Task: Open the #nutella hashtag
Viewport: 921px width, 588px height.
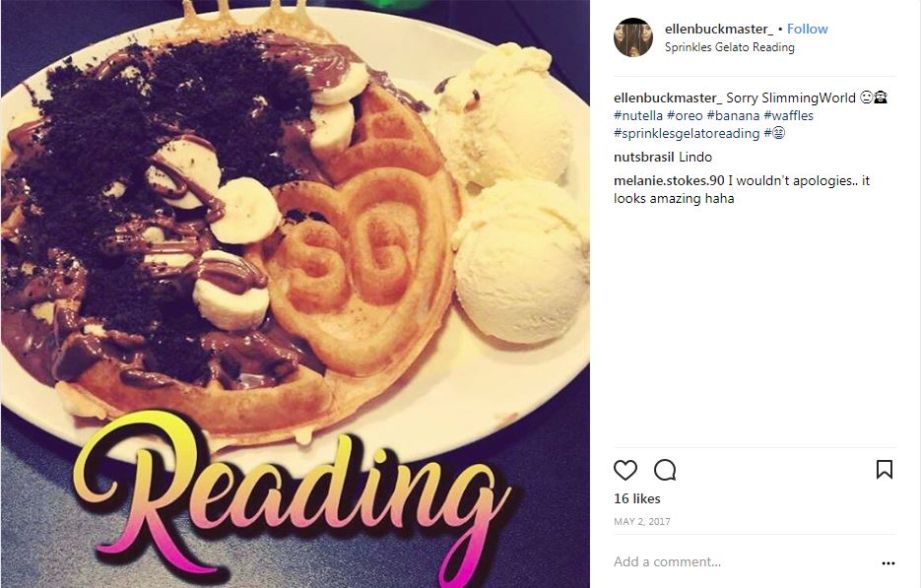Action: click(638, 115)
